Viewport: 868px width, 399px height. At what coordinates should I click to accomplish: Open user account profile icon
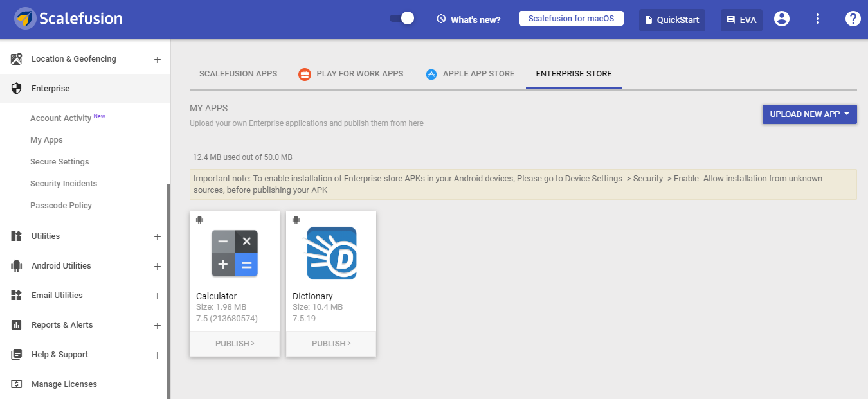pos(782,19)
